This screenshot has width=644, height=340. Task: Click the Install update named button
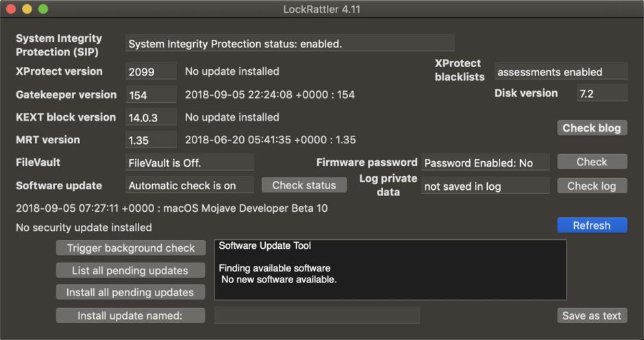(131, 315)
